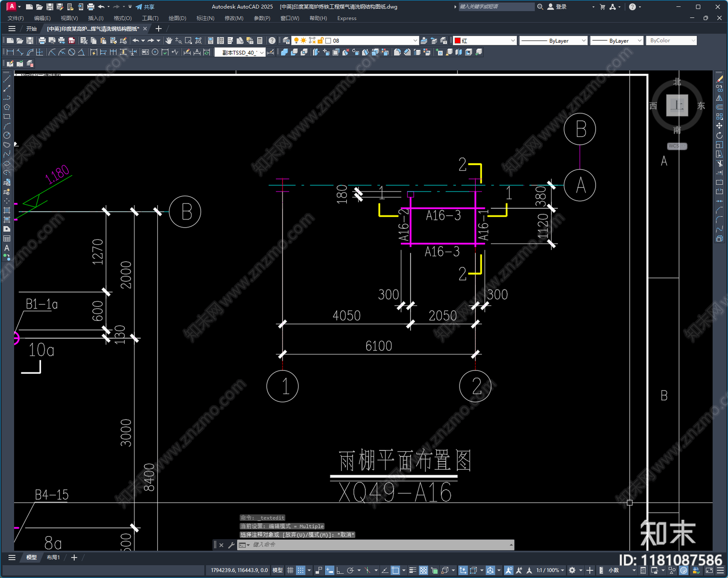Click the Pan hand tool icon
This screenshot has width=728, height=578.
[x=169, y=41]
